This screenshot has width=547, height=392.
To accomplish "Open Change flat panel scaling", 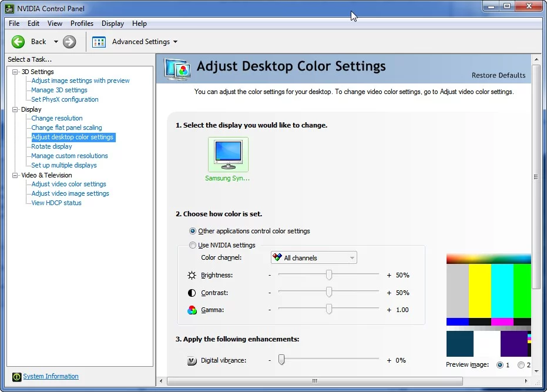I will tap(66, 128).
